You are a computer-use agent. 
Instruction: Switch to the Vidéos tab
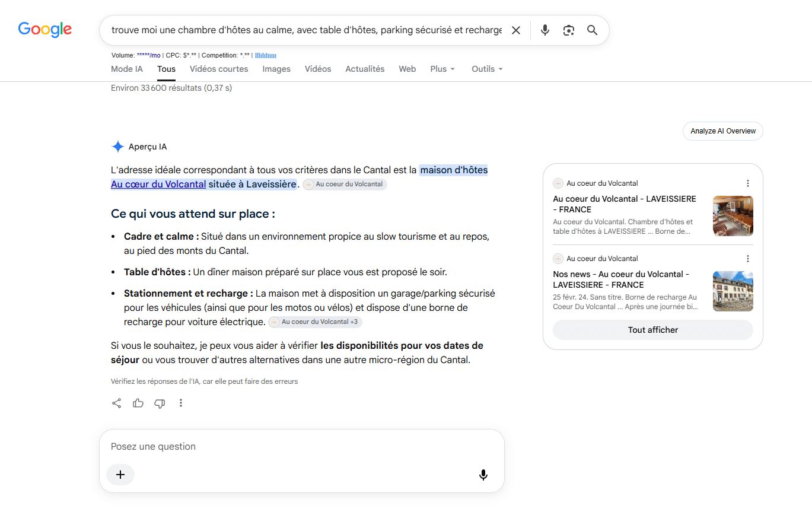click(x=318, y=69)
